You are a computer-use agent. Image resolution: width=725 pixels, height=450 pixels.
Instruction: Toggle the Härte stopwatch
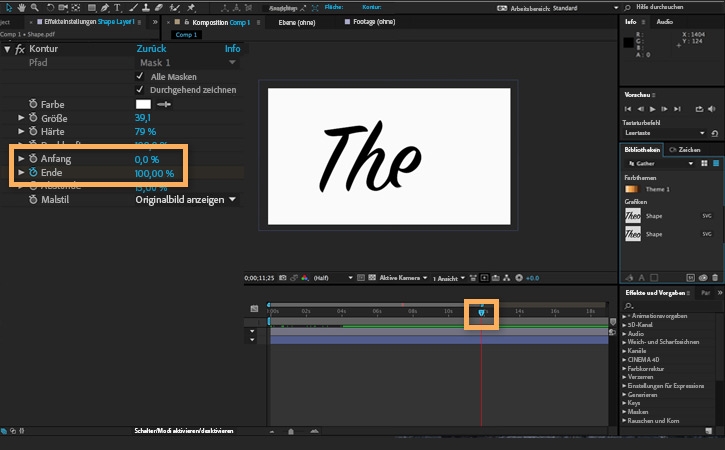(x=33, y=131)
